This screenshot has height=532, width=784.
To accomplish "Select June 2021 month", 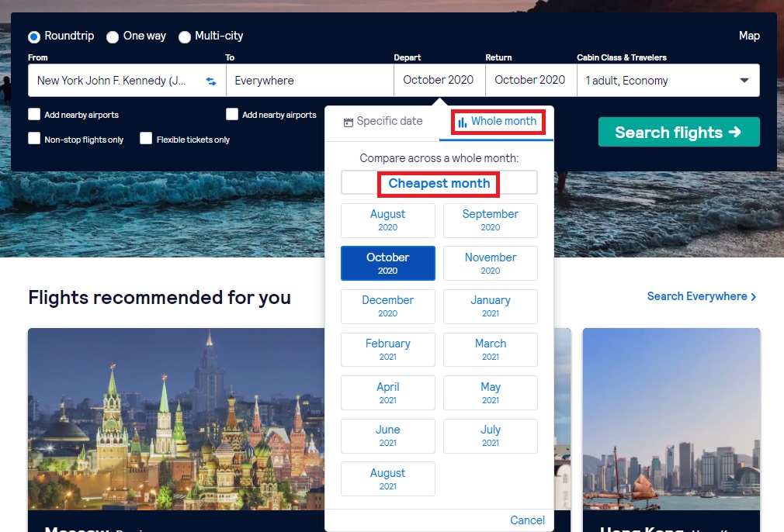I will tap(388, 436).
